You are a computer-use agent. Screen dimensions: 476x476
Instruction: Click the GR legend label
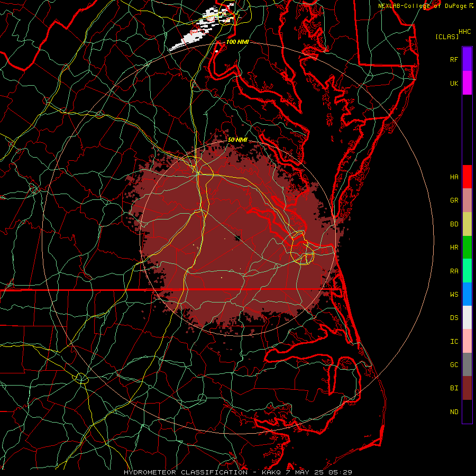pos(454,200)
